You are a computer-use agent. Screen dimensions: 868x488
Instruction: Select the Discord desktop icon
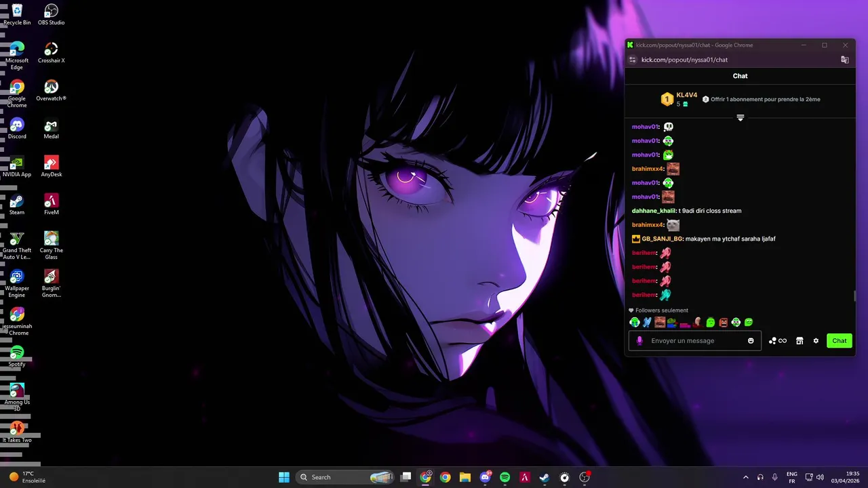17,128
